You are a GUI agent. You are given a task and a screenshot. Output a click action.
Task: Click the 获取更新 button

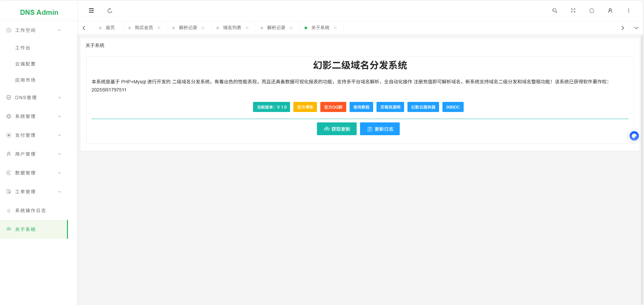(336, 129)
